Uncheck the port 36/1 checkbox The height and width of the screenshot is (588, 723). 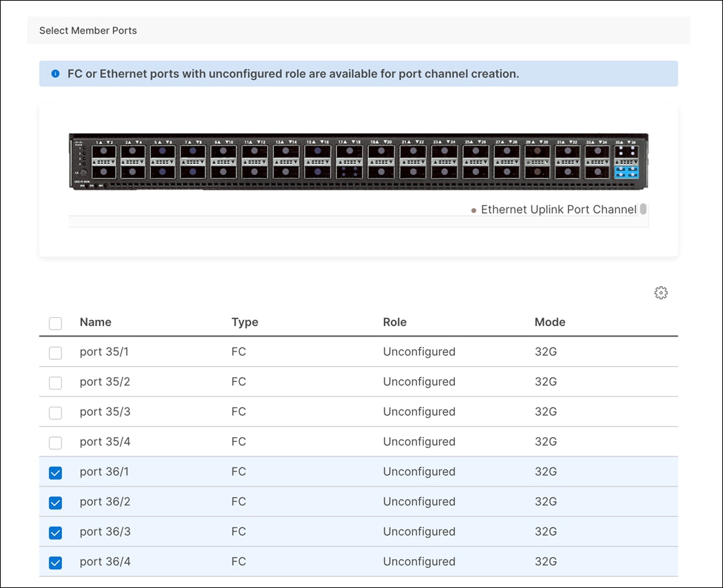click(55, 473)
